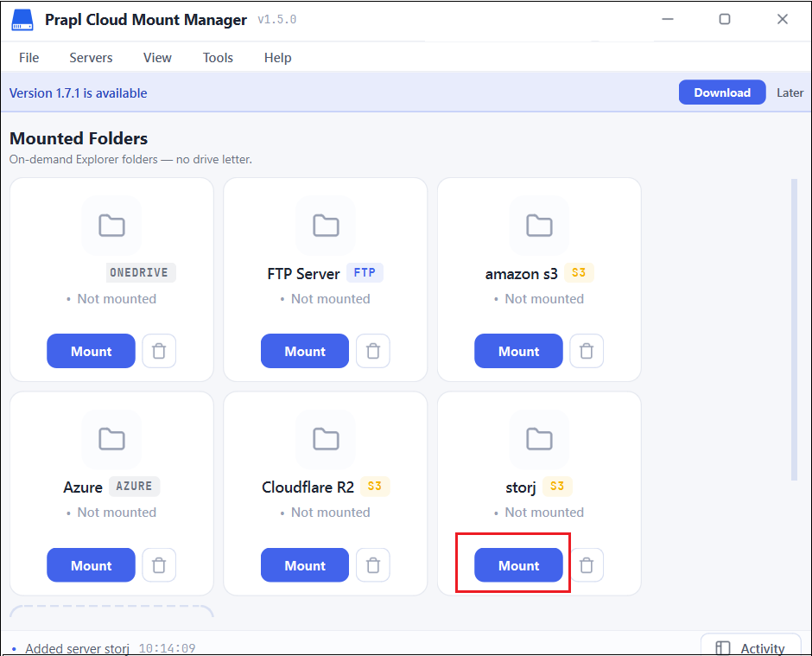812x656 pixels.
Task: Click the 'storj' card name
Action: (x=520, y=487)
